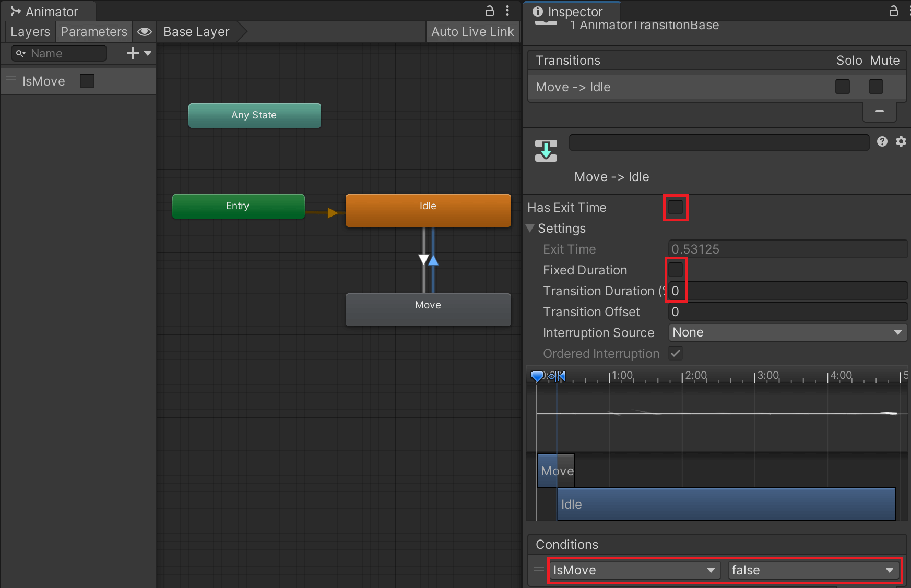The height and width of the screenshot is (588, 911).
Task: Click the Idle clip in timeline
Action: [x=727, y=504]
